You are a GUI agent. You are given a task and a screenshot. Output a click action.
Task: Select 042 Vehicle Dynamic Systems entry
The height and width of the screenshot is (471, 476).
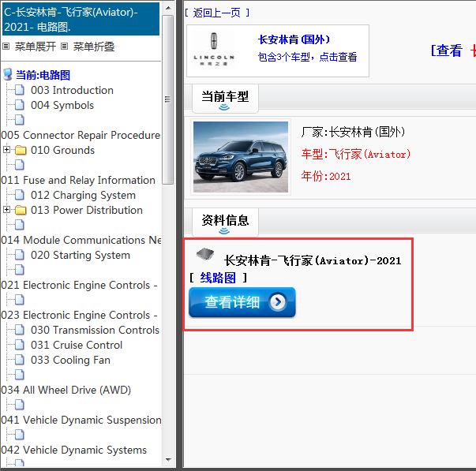pyautogui.click(x=73, y=450)
